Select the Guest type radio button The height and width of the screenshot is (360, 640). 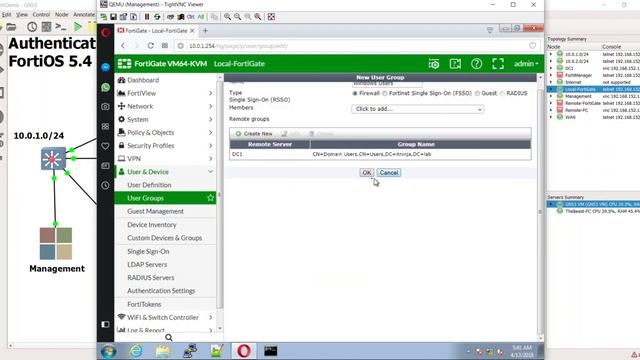coord(477,93)
